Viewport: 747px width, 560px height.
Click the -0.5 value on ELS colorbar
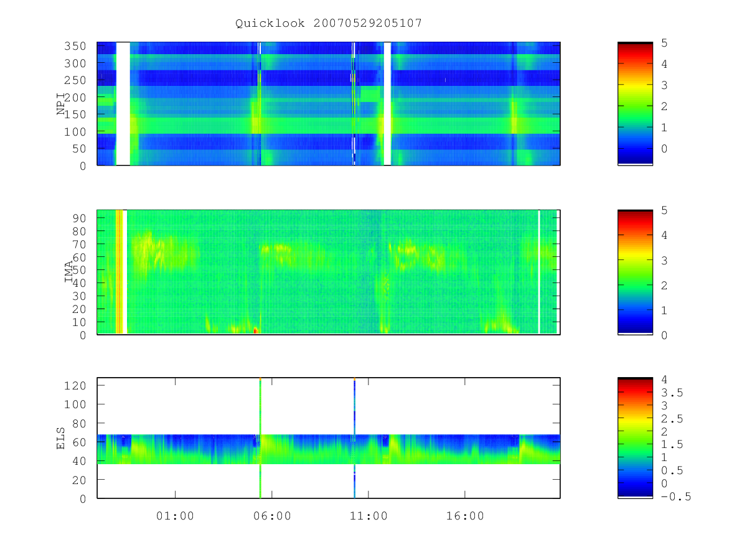tap(675, 497)
